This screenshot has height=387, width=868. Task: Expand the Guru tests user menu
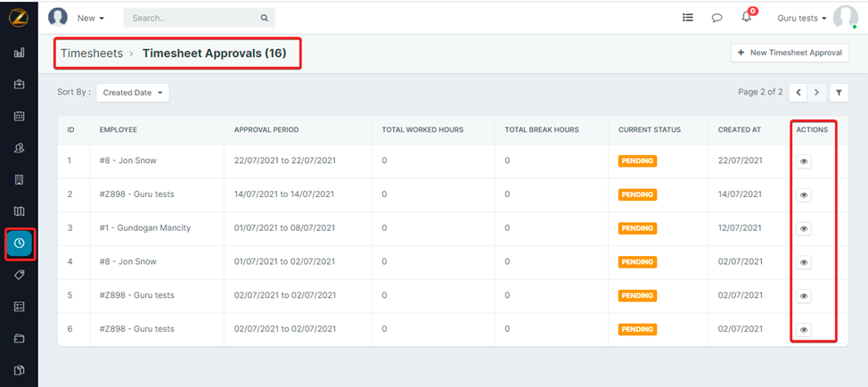[802, 17]
